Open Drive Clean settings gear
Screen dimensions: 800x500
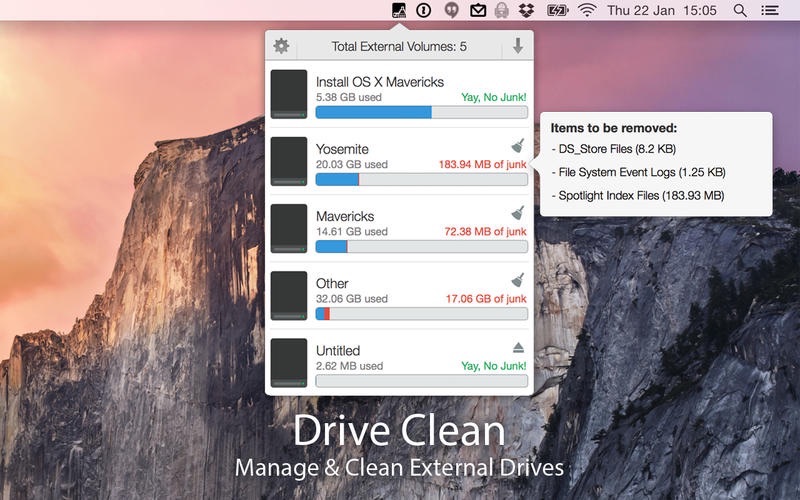281,46
